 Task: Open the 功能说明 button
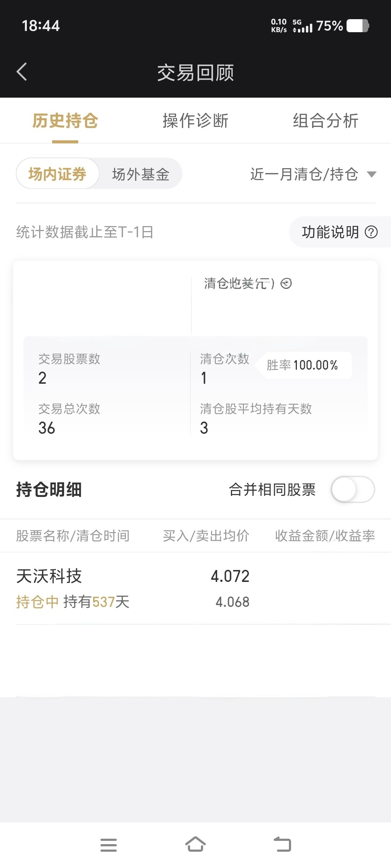click(340, 232)
